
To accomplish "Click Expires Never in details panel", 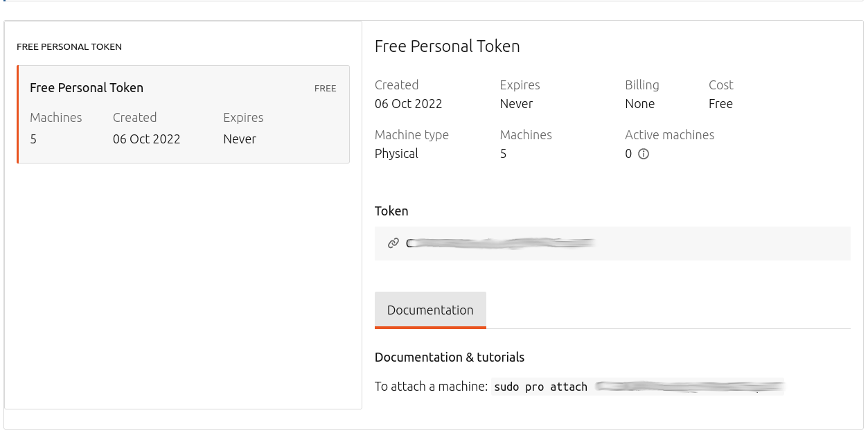I will pyautogui.click(x=516, y=104).
